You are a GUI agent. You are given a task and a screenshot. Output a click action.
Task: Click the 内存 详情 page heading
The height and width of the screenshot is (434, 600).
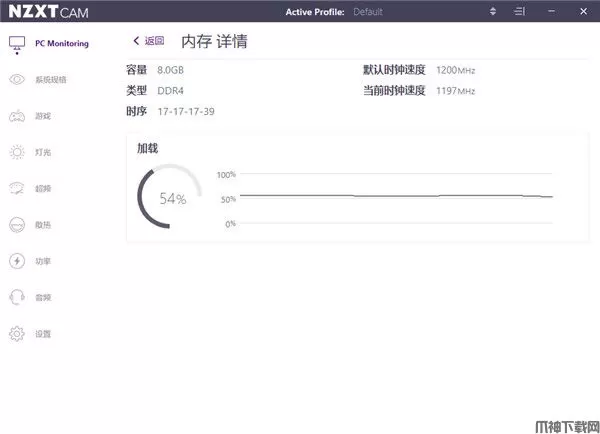pos(214,41)
